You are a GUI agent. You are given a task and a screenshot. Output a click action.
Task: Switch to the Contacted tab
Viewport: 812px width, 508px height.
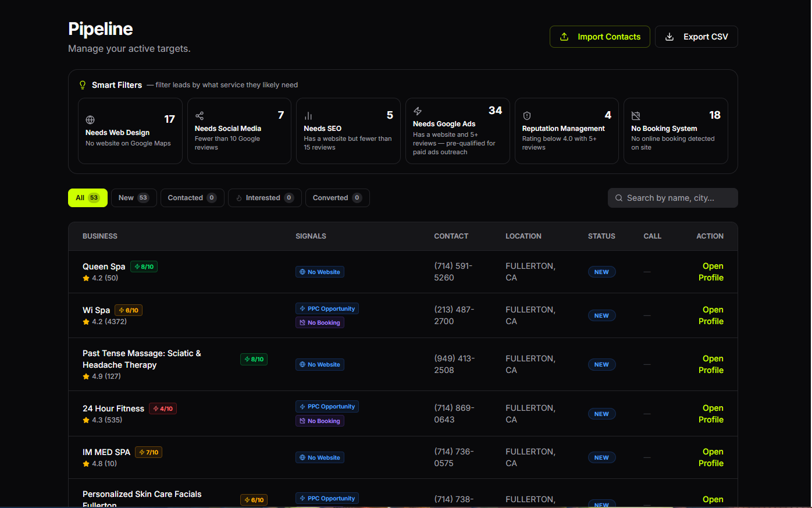(x=193, y=198)
